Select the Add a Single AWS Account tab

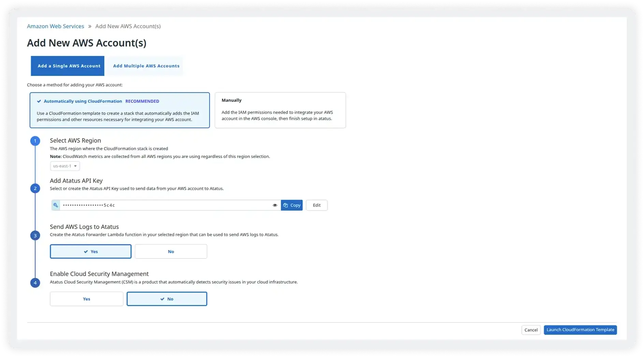coord(68,66)
